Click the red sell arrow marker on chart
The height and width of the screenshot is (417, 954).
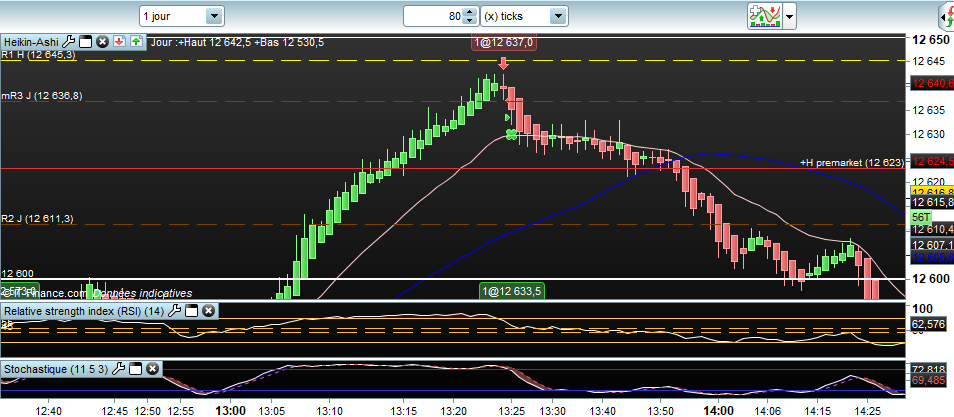pyautogui.click(x=503, y=65)
